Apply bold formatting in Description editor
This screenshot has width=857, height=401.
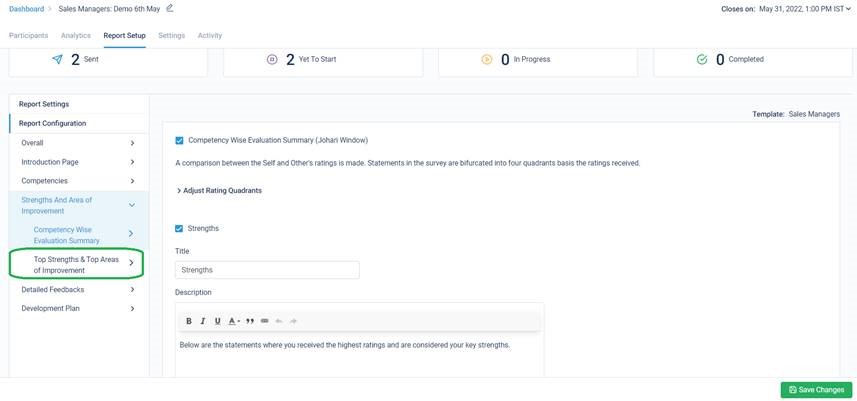(189, 321)
